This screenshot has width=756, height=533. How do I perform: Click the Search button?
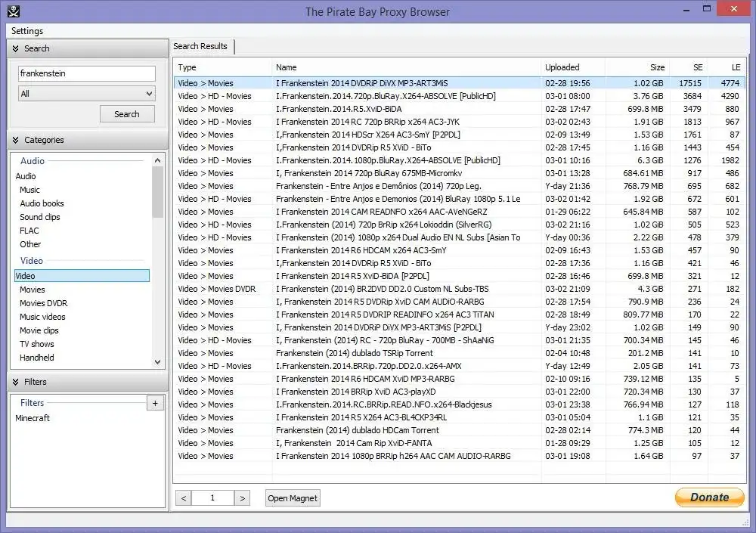point(127,114)
